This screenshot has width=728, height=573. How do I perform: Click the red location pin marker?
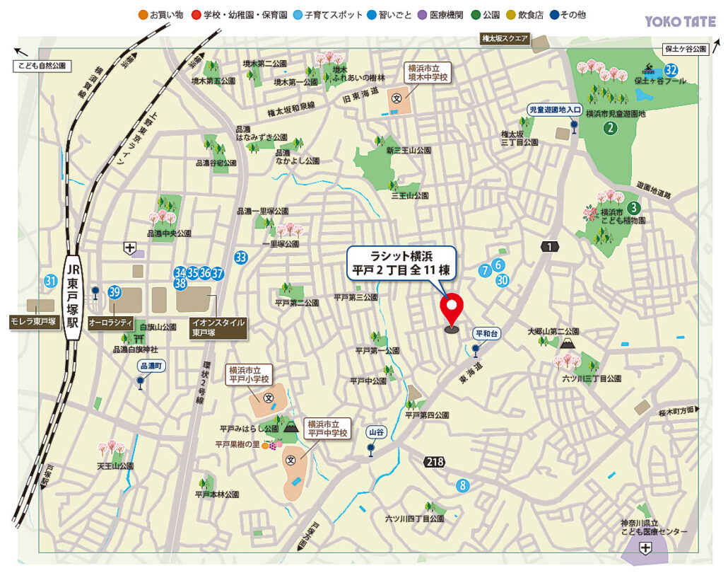tap(452, 308)
